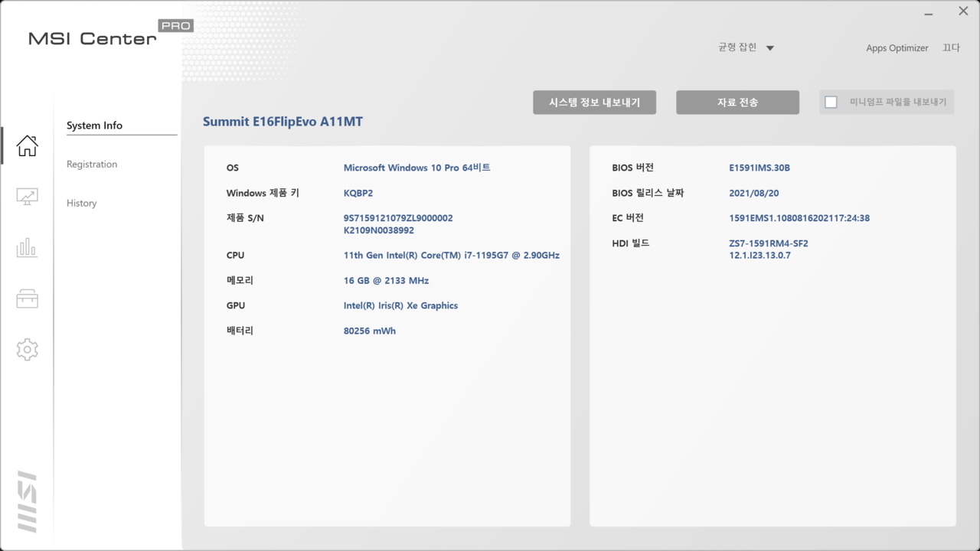This screenshot has height=551, width=980.
Task: Click the MSI logo at bottom left
Action: [x=27, y=501]
